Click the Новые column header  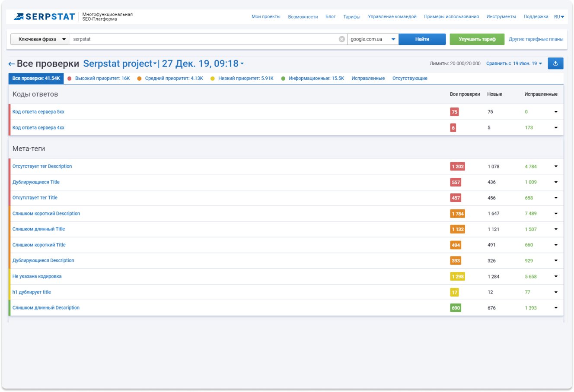(494, 94)
